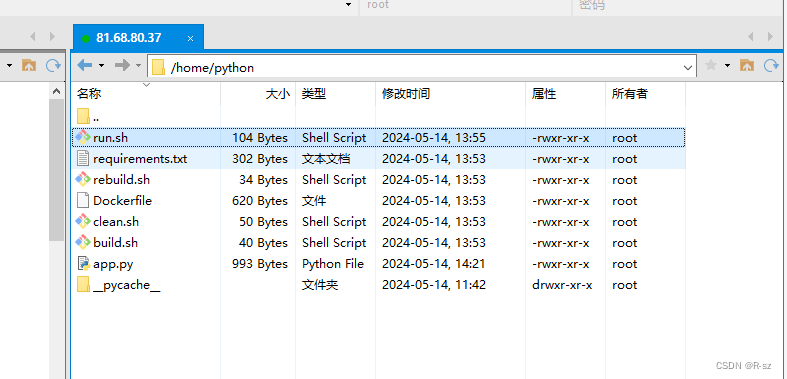Go to home folder in left panel
Viewport: 787px width, 379px height.
click(29, 65)
